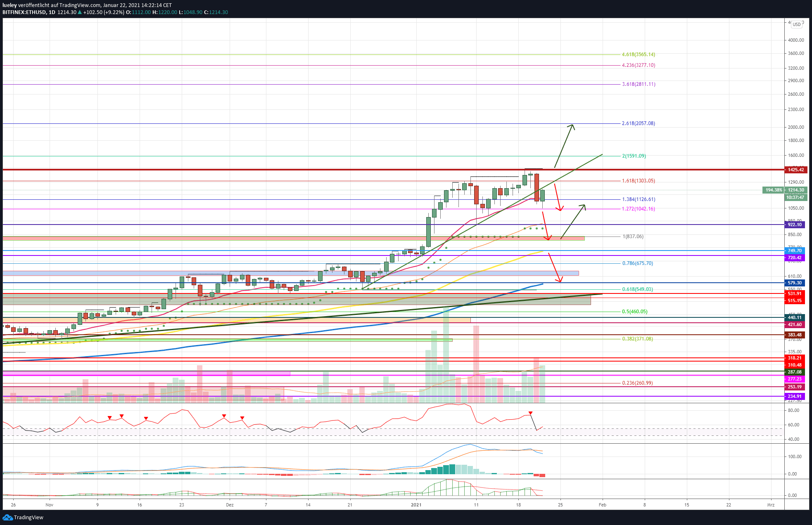
Task: Click the 287.08 dark green price label
Action: pos(795,372)
